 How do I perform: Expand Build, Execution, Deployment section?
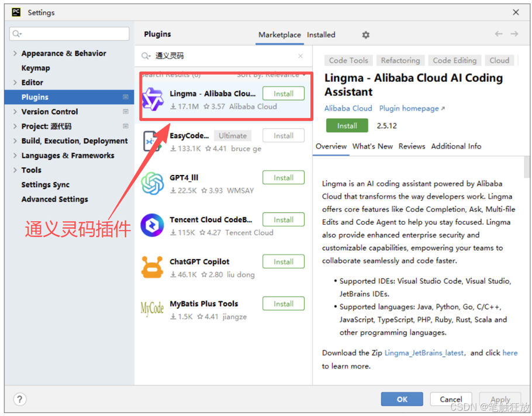pyautogui.click(x=15, y=140)
